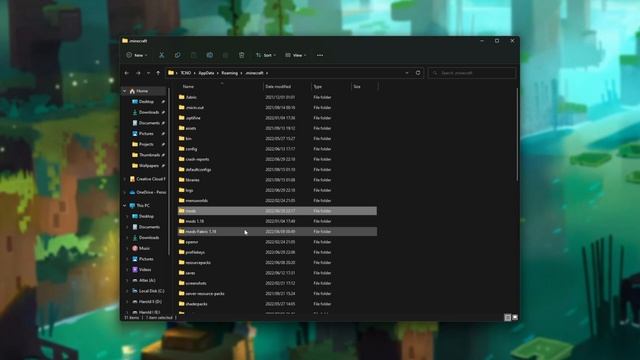Expand the Music node under This PC

(x=127, y=248)
